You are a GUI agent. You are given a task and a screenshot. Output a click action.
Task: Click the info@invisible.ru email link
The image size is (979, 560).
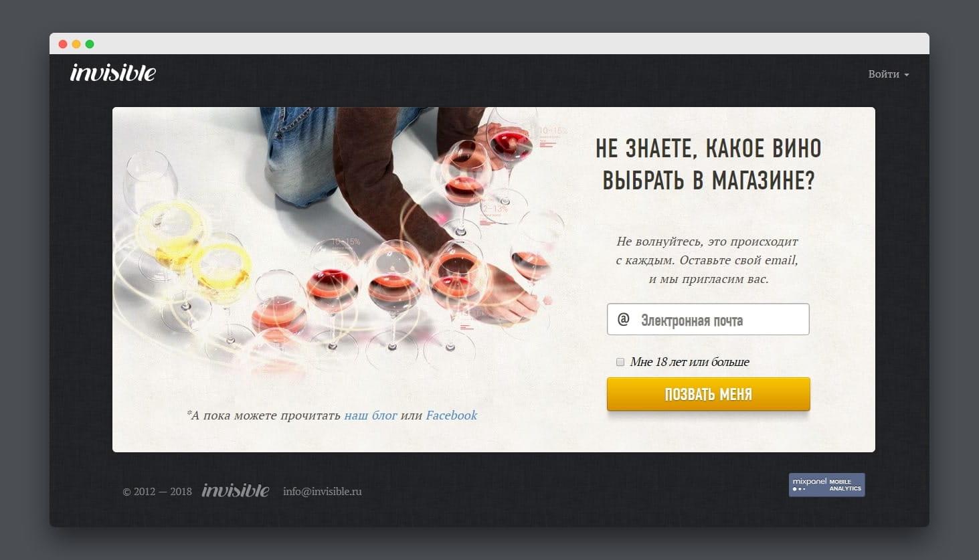[322, 491]
